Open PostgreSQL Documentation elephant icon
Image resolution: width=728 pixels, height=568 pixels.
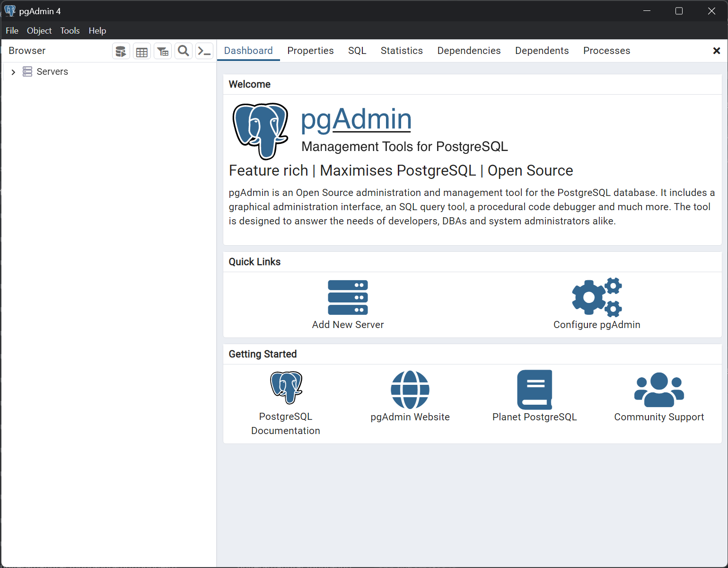click(285, 387)
